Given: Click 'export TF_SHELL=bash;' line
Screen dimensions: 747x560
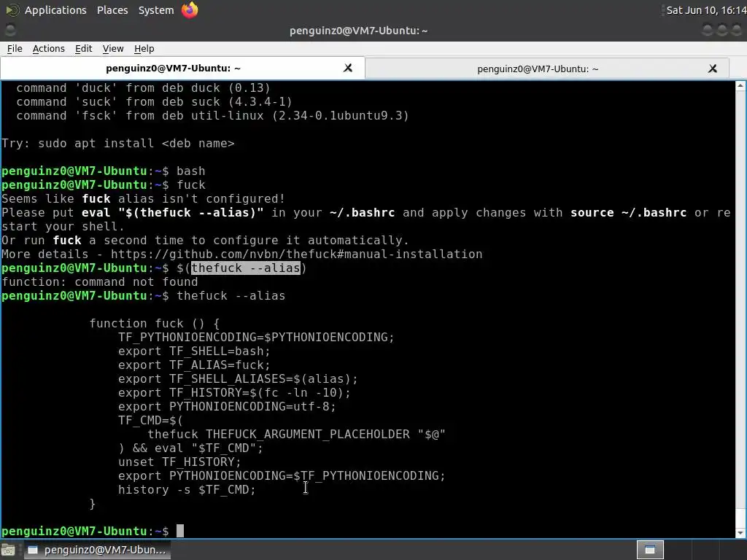Looking at the screenshot, I should pos(194,351).
